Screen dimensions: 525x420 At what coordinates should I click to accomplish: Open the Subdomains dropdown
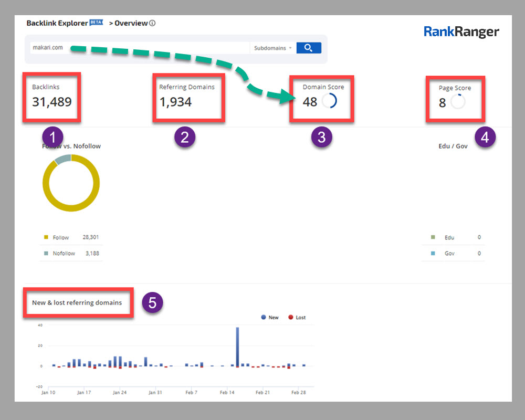coord(272,48)
